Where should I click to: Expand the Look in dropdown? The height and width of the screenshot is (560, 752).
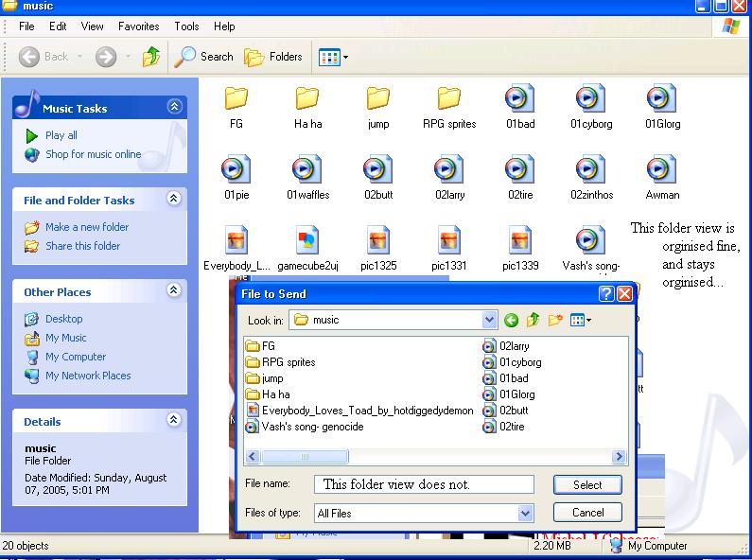coord(489,320)
